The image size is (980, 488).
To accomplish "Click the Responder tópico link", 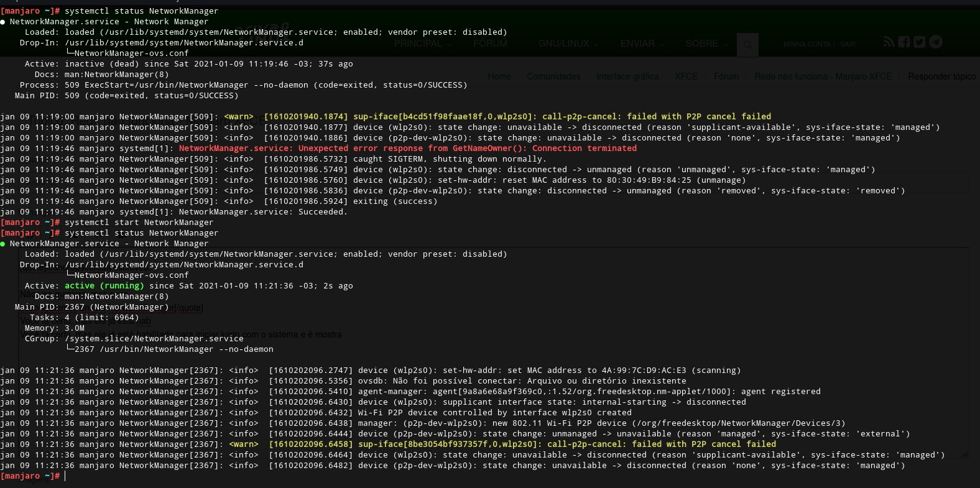I will click(942, 76).
